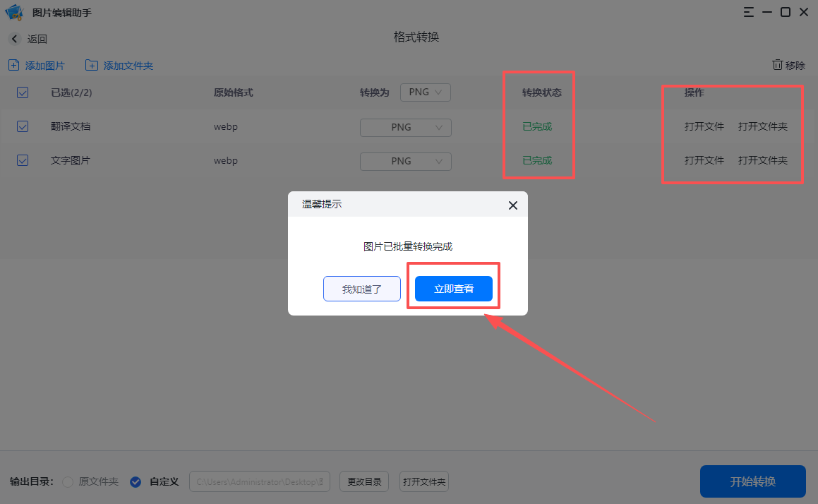Viewport: 818px width, 504px height.
Task: Click the 立即查看 button
Action: pyautogui.click(x=454, y=289)
